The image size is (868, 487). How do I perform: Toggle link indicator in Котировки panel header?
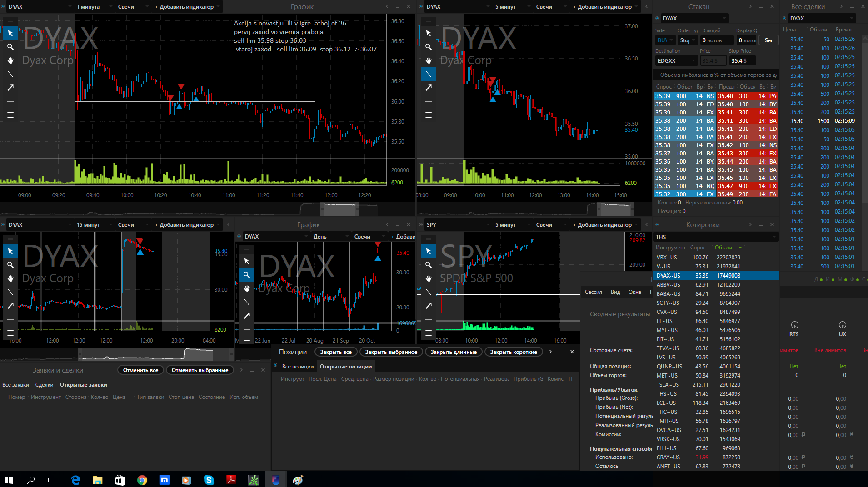click(657, 225)
